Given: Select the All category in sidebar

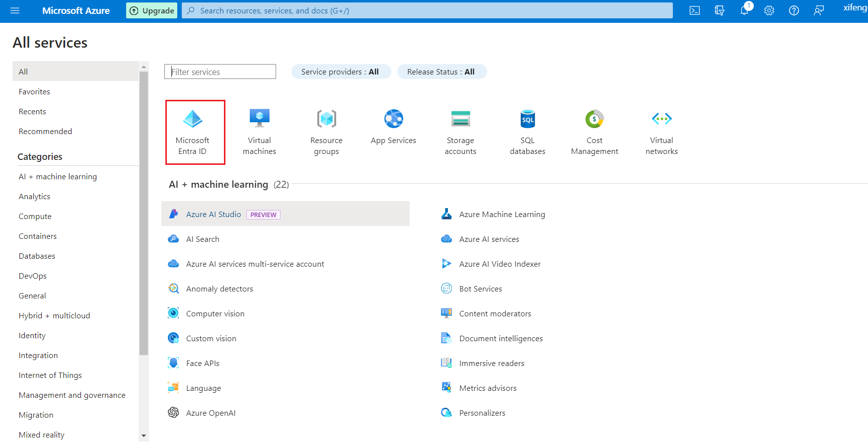Looking at the screenshot, I should 75,72.
